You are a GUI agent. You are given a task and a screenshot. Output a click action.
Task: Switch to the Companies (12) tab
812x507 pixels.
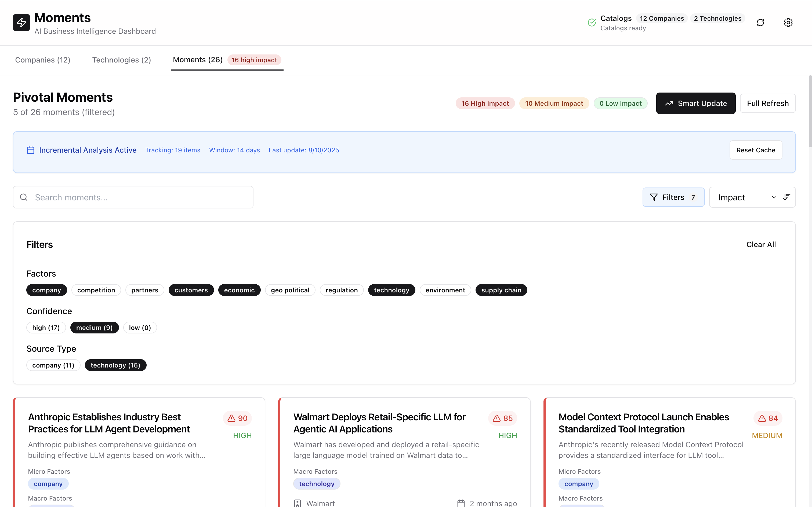[43, 60]
